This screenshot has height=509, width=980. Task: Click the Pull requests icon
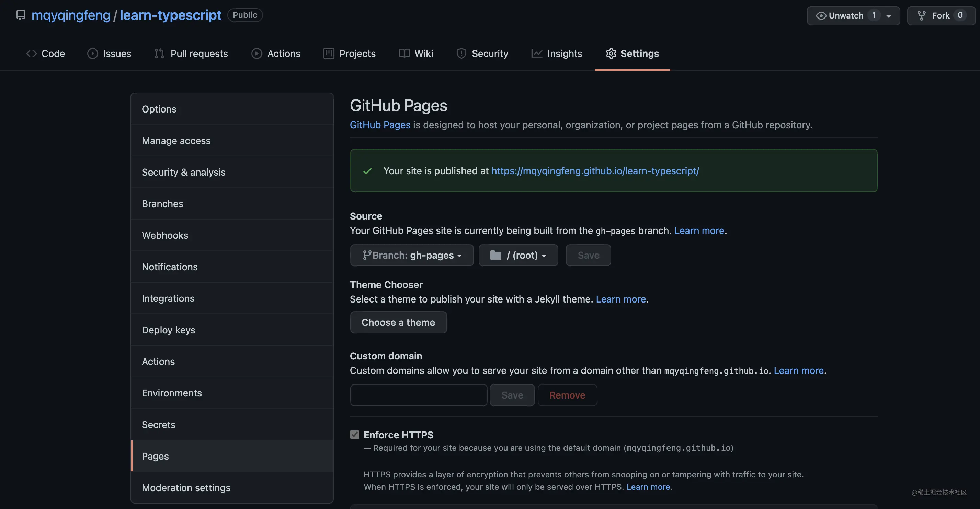tap(159, 54)
